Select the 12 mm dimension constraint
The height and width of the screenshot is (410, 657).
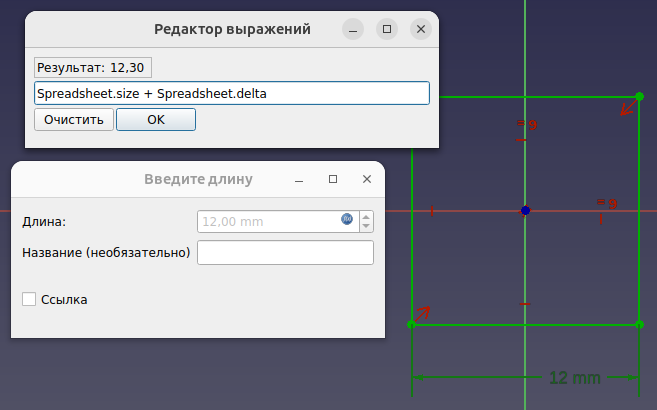574,378
